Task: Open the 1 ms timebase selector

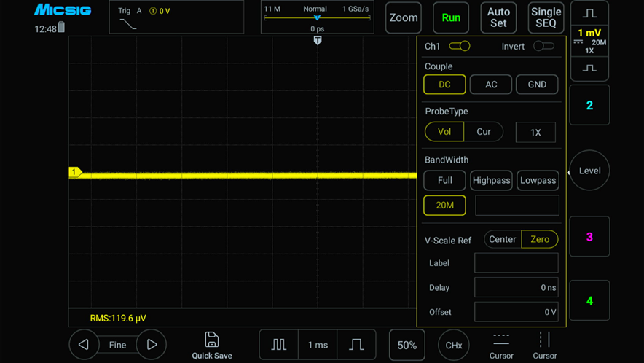Action: (318, 345)
